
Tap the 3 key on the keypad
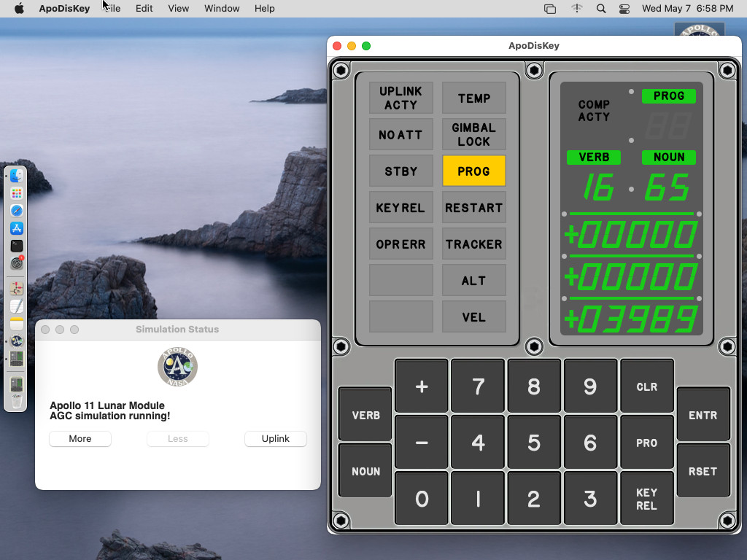point(590,499)
